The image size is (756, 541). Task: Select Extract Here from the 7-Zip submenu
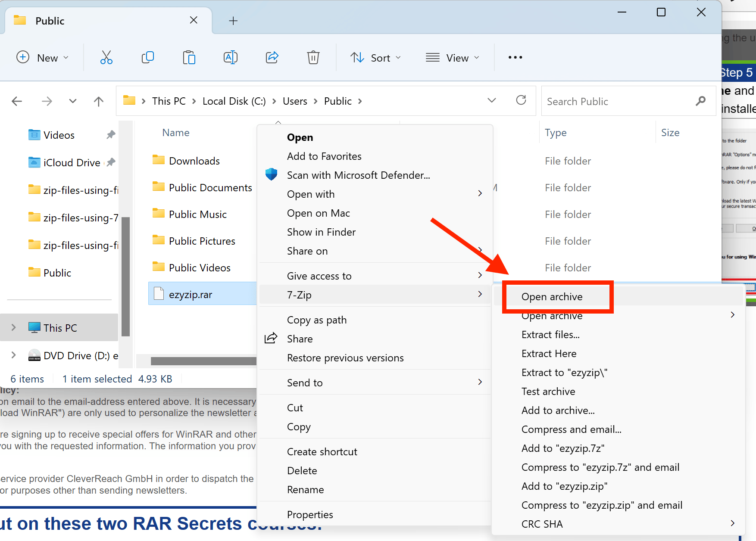[x=549, y=353]
